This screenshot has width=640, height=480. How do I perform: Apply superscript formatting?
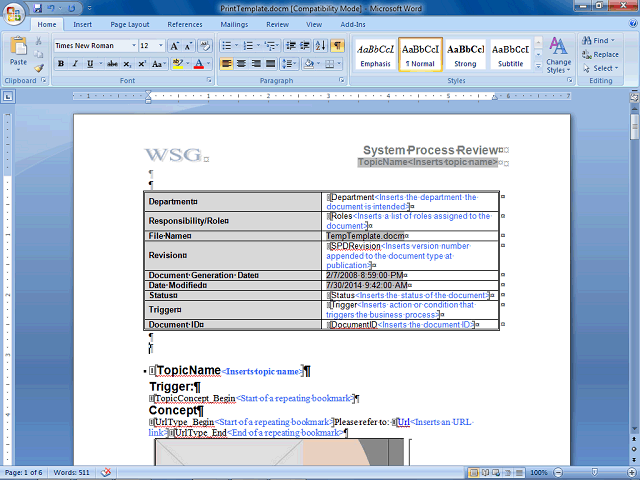[x=142, y=64]
